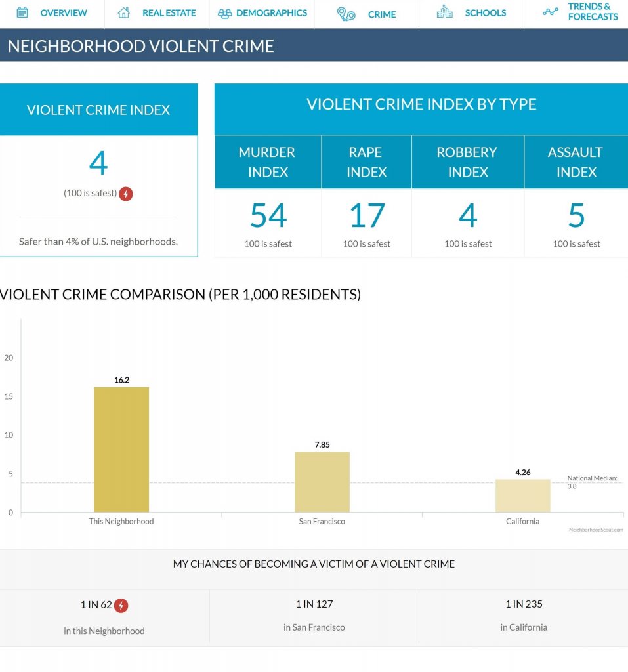Click the Violent Crime Index value 4

(98, 163)
